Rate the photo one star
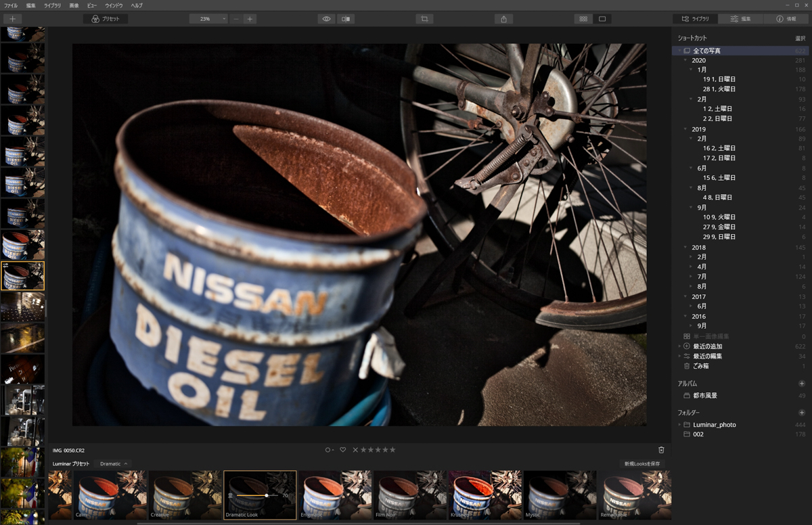This screenshot has width=812, height=525. 363,450
